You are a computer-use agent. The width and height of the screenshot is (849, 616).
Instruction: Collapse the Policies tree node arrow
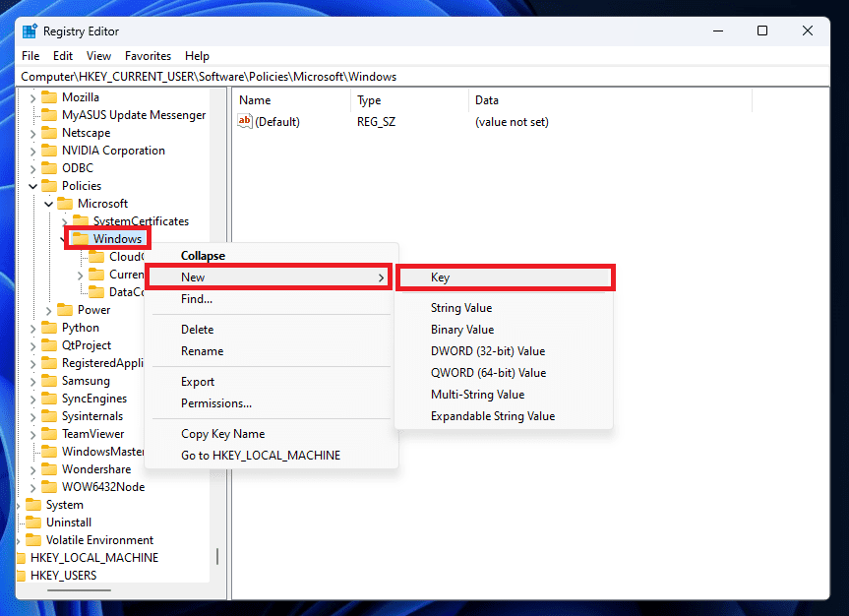click(x=33, y=186)
